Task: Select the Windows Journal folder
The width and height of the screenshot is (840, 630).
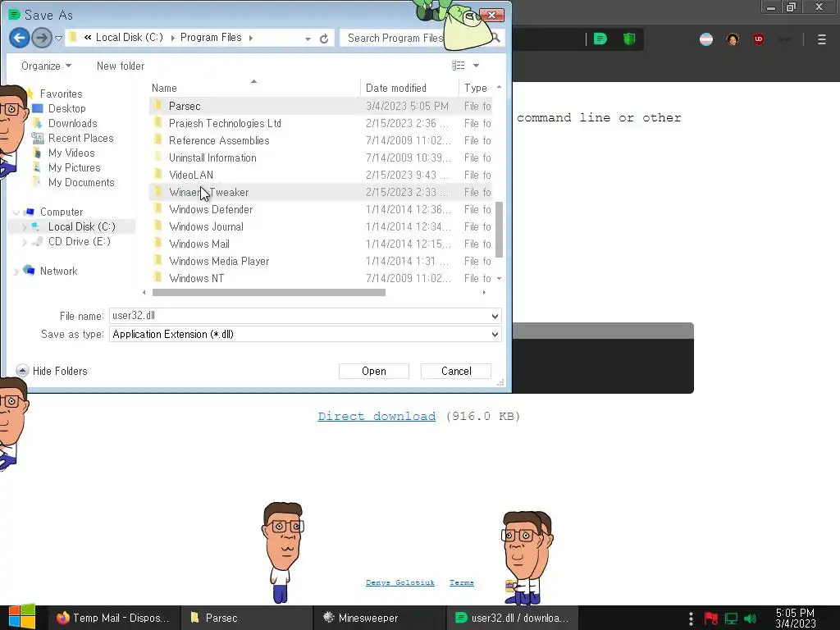Action: [x=206, y=226]
